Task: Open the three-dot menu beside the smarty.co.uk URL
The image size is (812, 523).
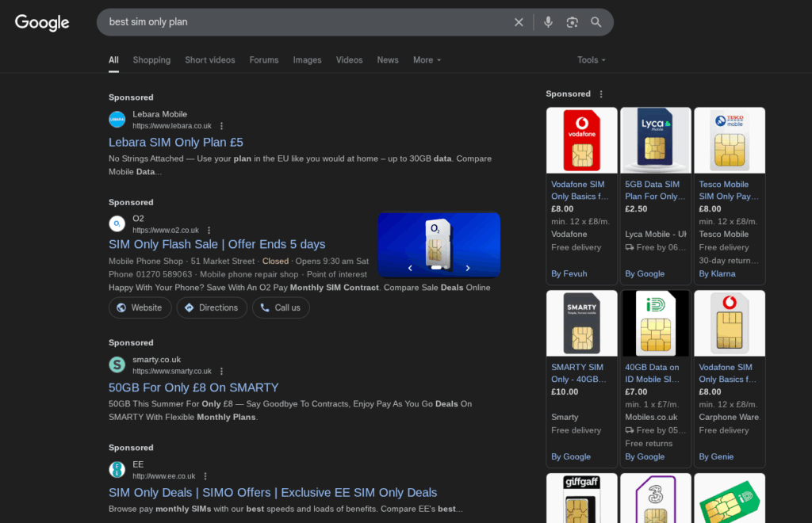Action: pyautogui.click(x=222, y=371)
